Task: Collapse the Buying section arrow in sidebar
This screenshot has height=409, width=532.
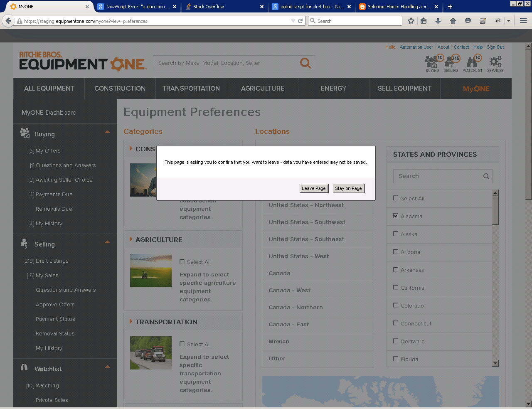Action: tap(107, 132)
